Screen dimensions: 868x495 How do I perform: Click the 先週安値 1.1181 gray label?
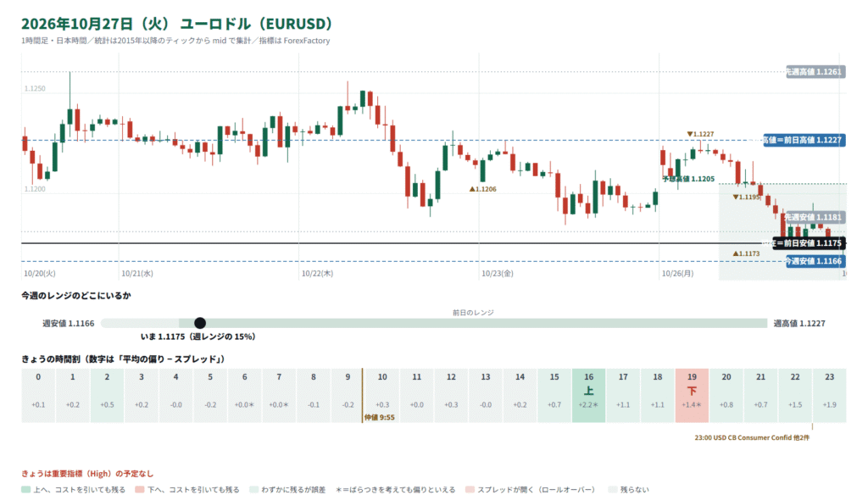[x=815, y=217]
